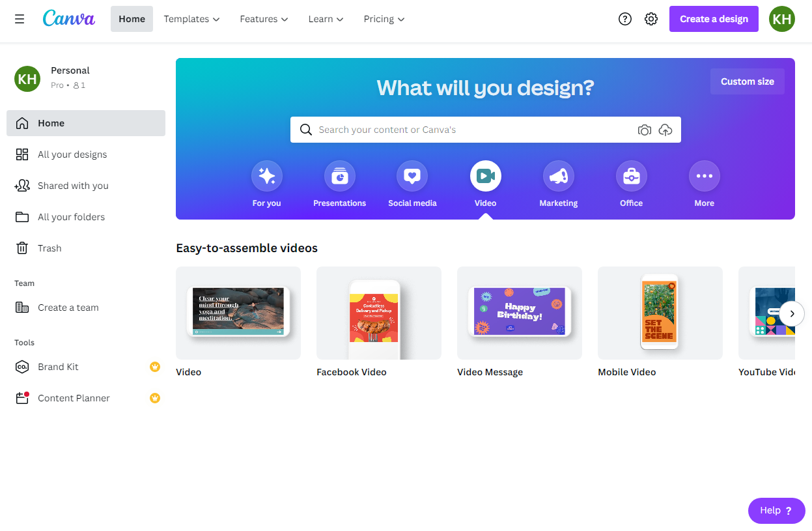Open the Brand Kit link text
The image size is (812, 531).
[58, 367]
